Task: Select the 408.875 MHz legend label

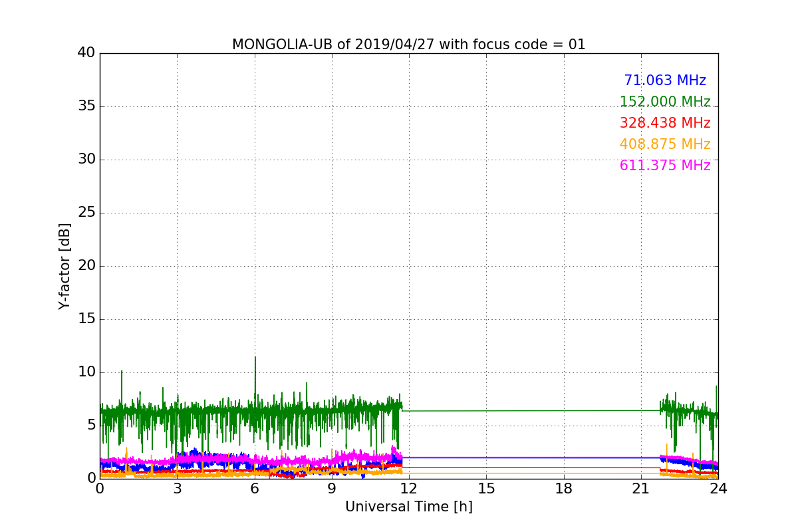Action: tap(665, 144)
